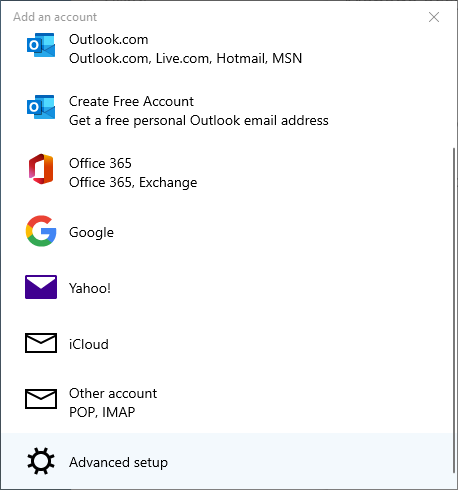The height and width of the screenshot is (490, 458).
Task: Close the Add an account dialog
Action: (x=434, y=17)
